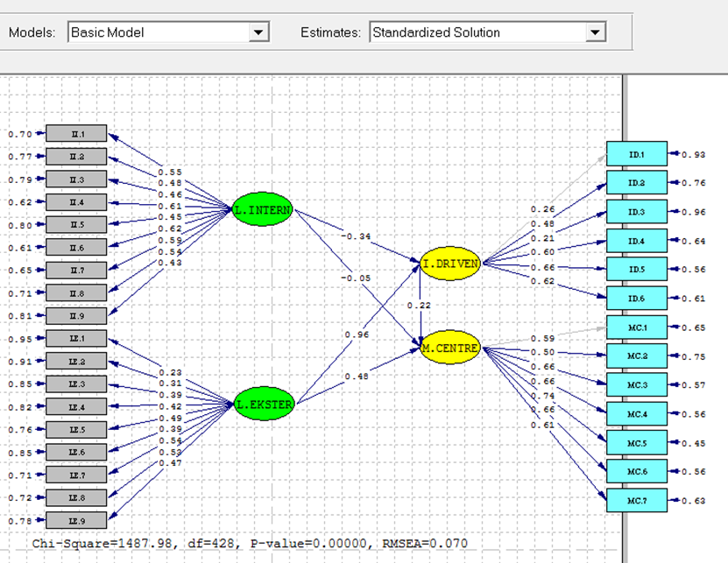This screenshot has width=728, height=563.
Task: Open the Models dropdown arrow
Action: point(258,32)
